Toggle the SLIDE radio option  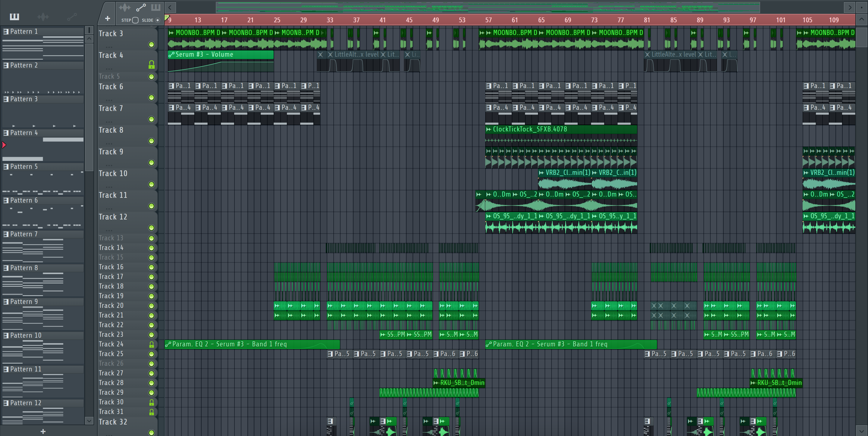pos(157,20)
